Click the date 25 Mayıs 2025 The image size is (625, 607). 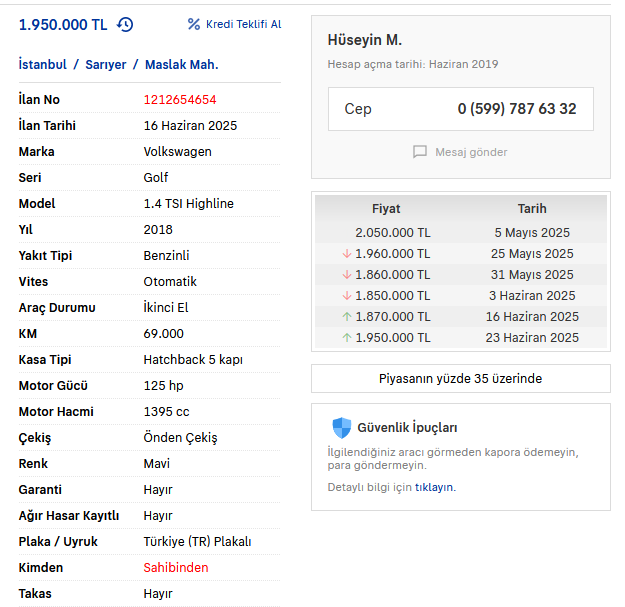tap(532, 253)
